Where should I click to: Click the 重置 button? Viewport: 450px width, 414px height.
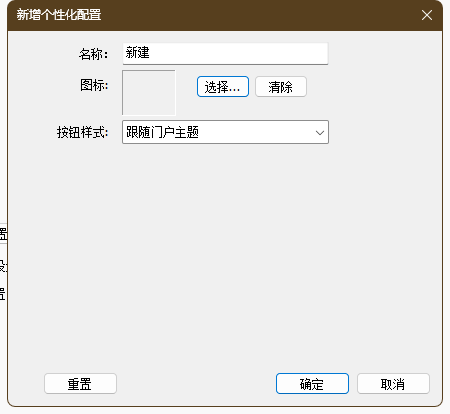tap(80, 384)
